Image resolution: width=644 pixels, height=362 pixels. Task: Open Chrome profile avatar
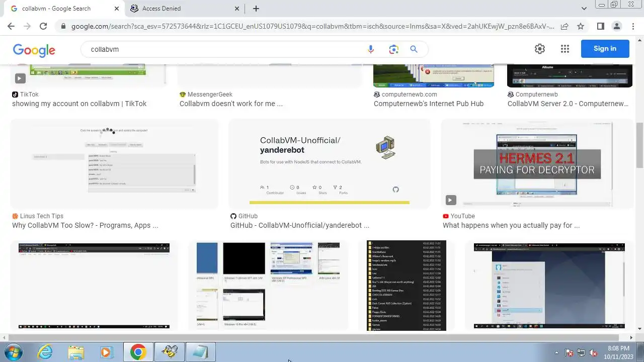(616, 26)
